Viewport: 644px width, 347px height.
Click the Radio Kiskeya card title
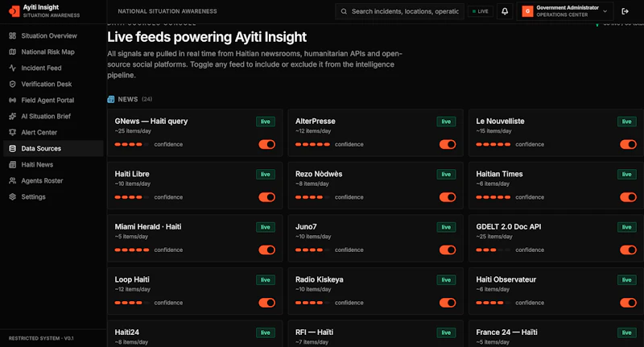(319, 279)
